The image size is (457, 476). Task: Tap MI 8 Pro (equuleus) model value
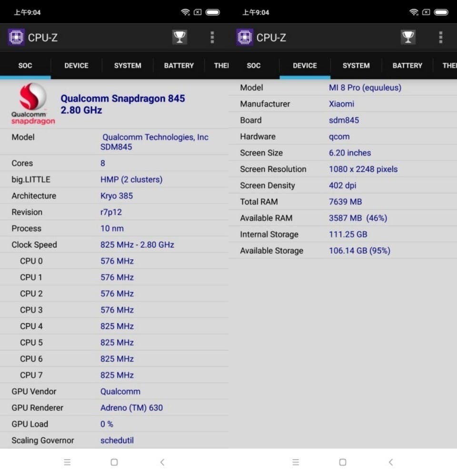pyautogui.click(x=365, y=88)
